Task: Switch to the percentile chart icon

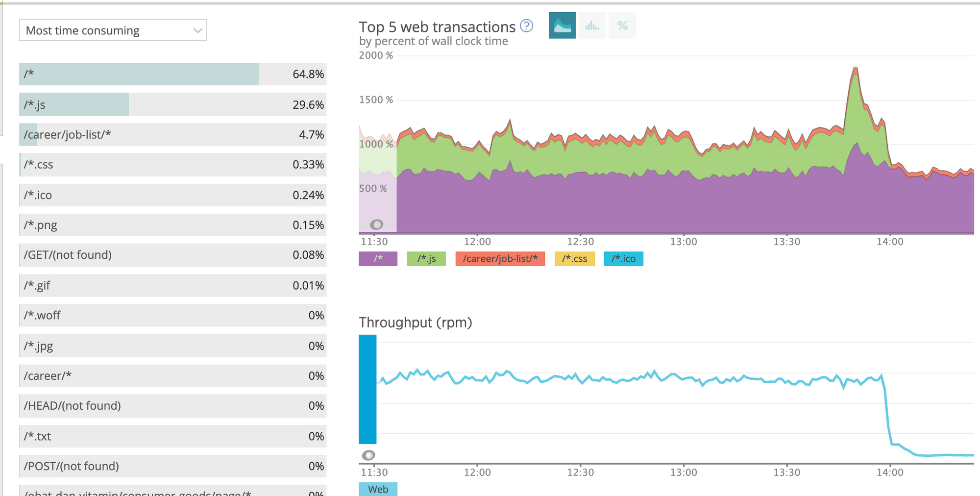Action: click(622, 25)
